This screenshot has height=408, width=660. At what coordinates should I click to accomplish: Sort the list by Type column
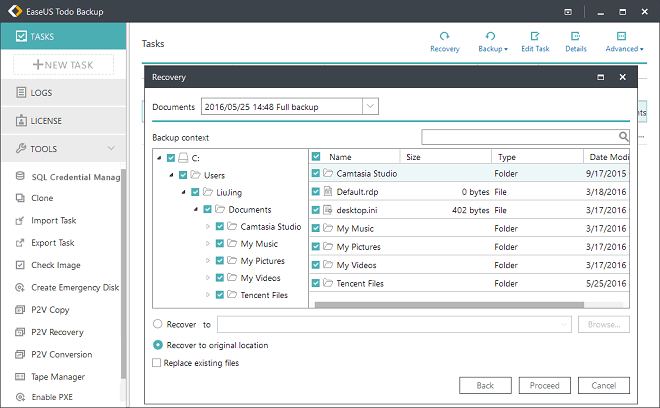click(538, 157)
